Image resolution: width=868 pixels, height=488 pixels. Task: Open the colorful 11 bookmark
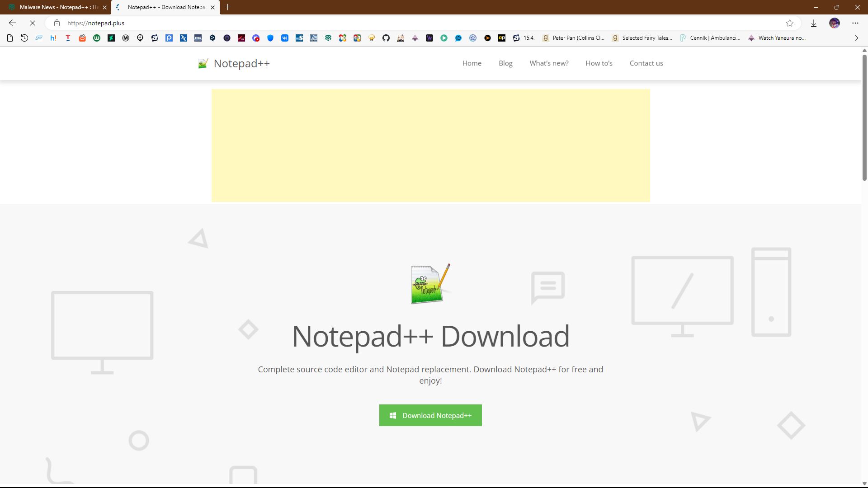coord(357,38)
